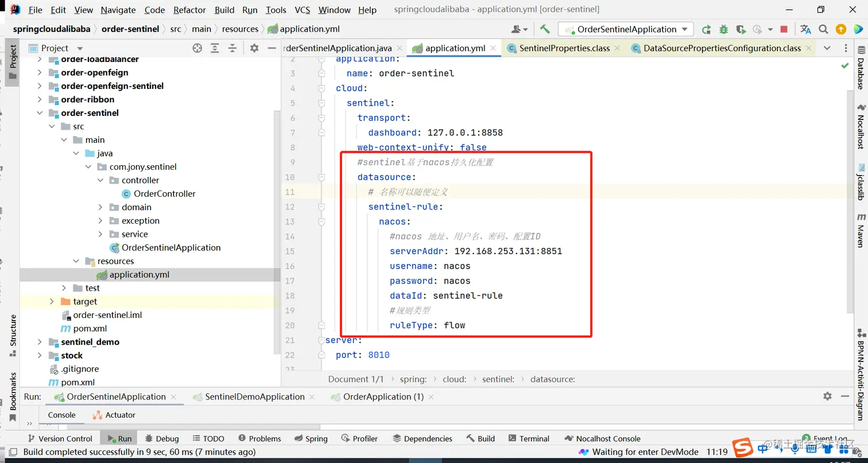Viewport: 868px width, 463px height.
Task: Collapse the controller package
Action: pos(100,180)
